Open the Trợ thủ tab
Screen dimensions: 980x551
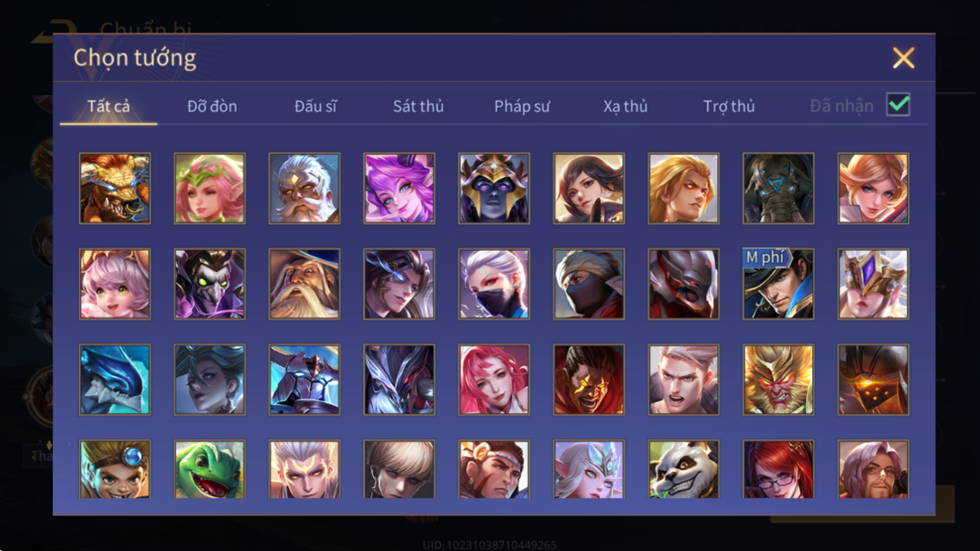coord(729,106)
